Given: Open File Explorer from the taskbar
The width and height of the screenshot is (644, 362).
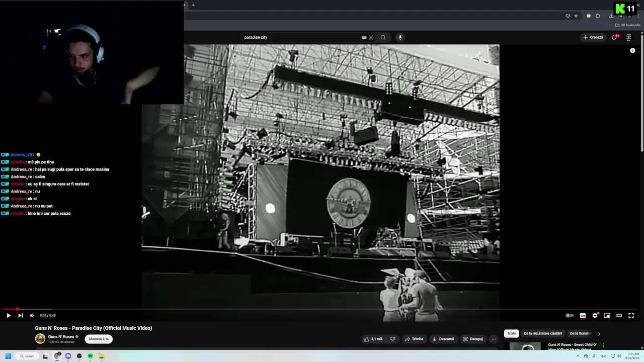Looking at the screenshot, I should [101, 356].
